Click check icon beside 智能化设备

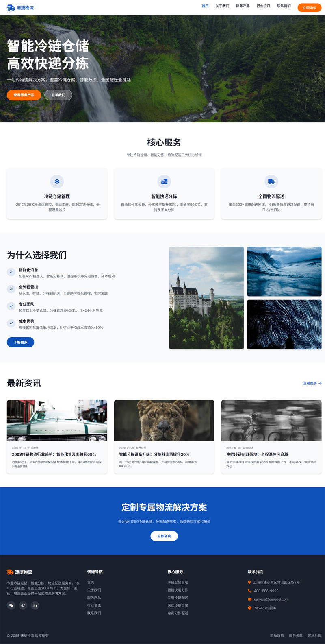[x=11, y=272]
